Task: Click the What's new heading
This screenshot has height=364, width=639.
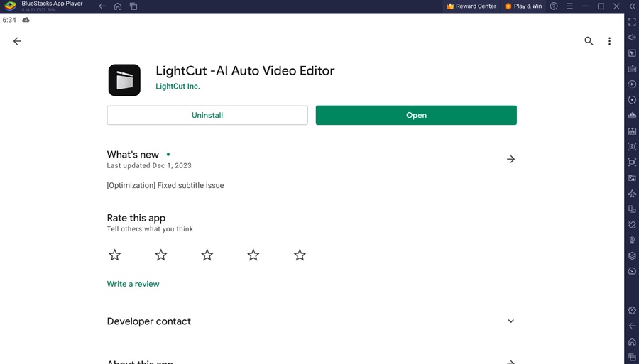Action: tap(133, 155)
